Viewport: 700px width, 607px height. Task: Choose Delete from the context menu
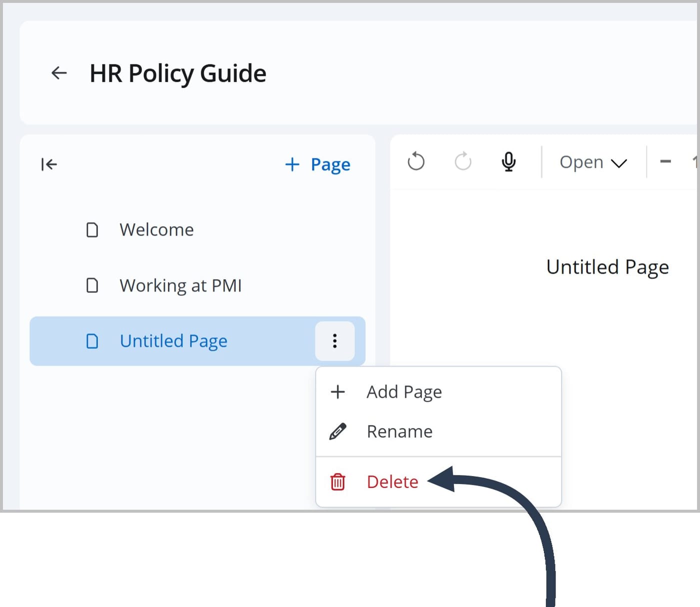[438, 481]
